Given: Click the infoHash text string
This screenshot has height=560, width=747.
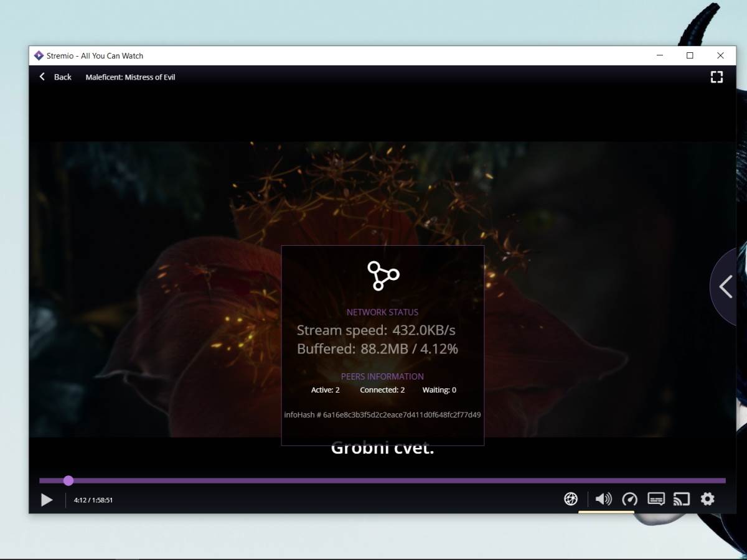Looking at the screenshot, I should click(382, 414).
